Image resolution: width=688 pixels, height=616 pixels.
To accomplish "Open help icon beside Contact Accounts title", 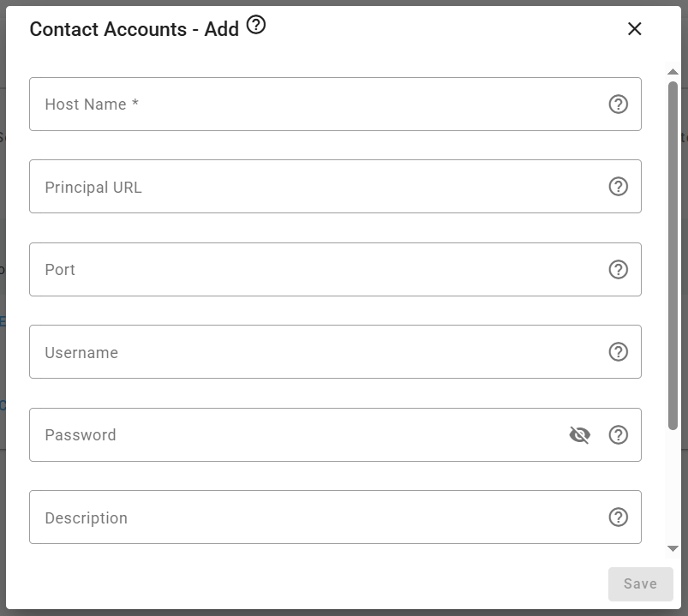I will [256, 25].
